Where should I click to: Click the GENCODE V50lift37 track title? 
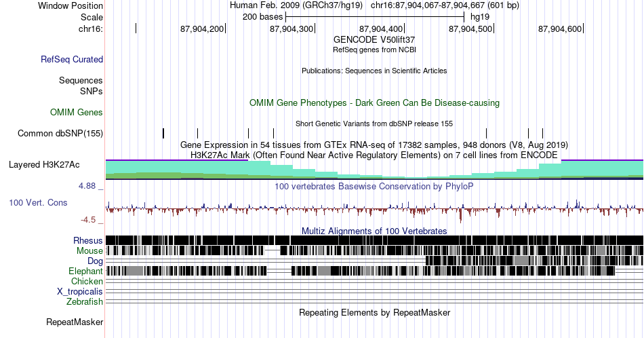tap(374, 40)
